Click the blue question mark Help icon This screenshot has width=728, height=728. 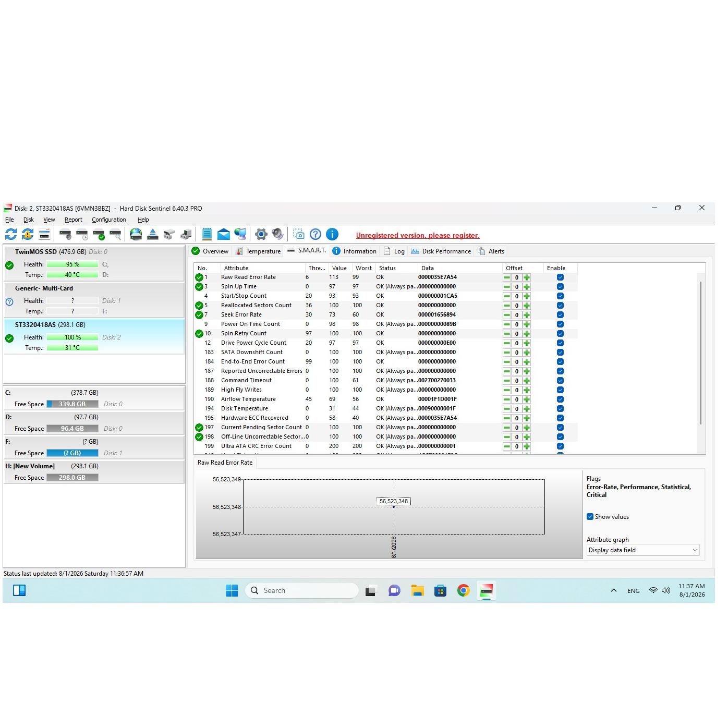pos(316,234)
